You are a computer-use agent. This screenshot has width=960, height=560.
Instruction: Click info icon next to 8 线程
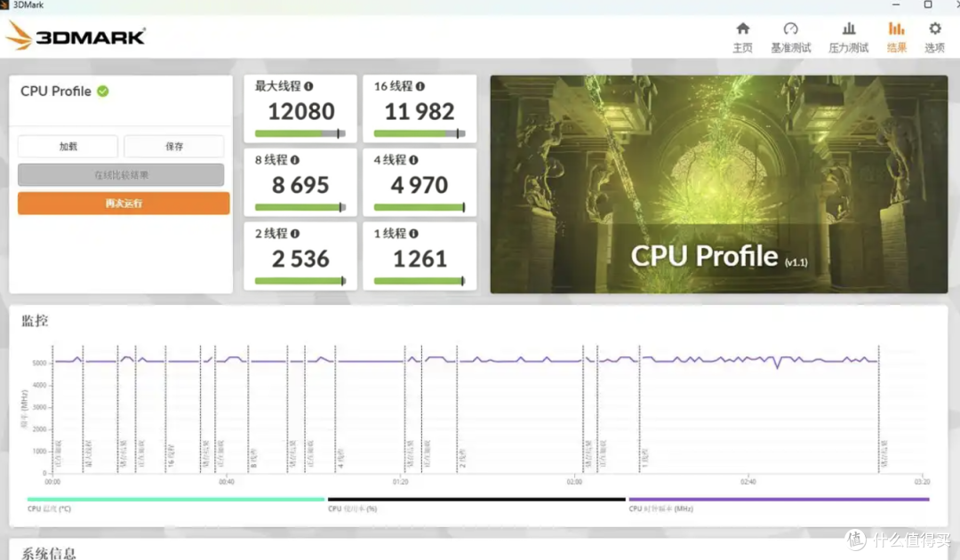click(294, 160)
